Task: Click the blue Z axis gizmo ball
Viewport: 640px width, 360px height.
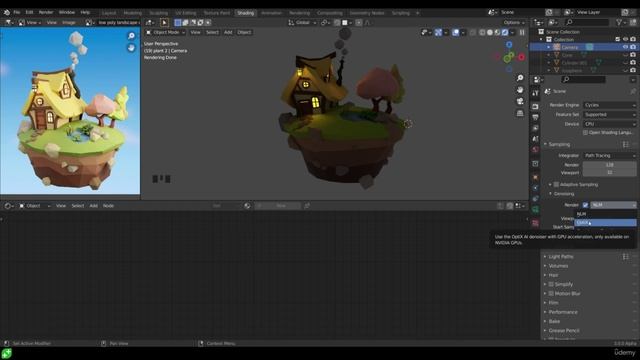Action: pos(509,44)
